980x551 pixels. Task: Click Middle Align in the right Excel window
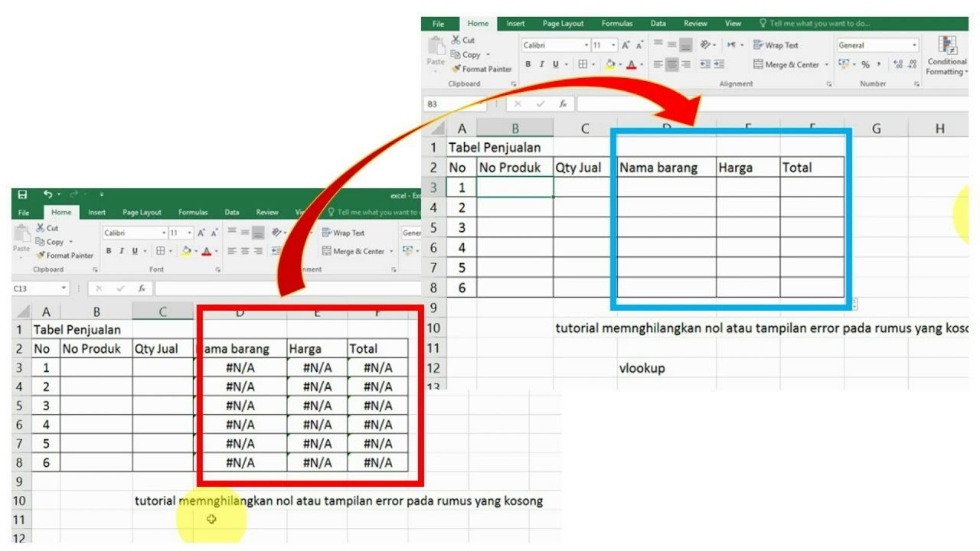(x=671, y=45)
